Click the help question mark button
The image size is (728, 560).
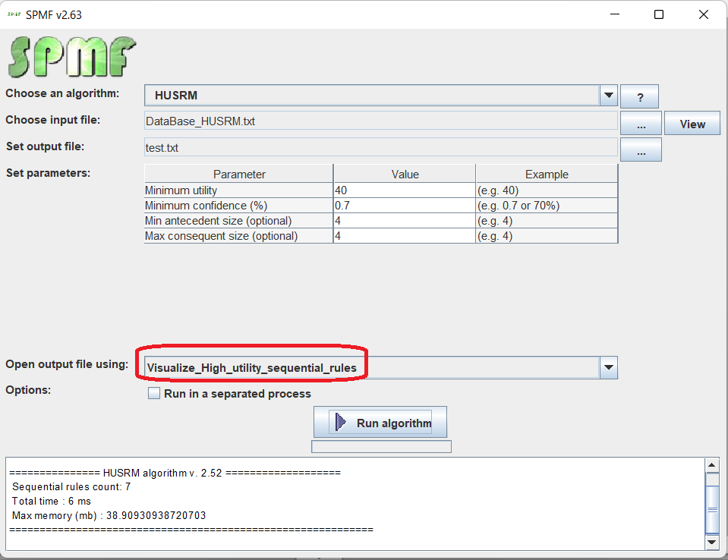point(639,96)
